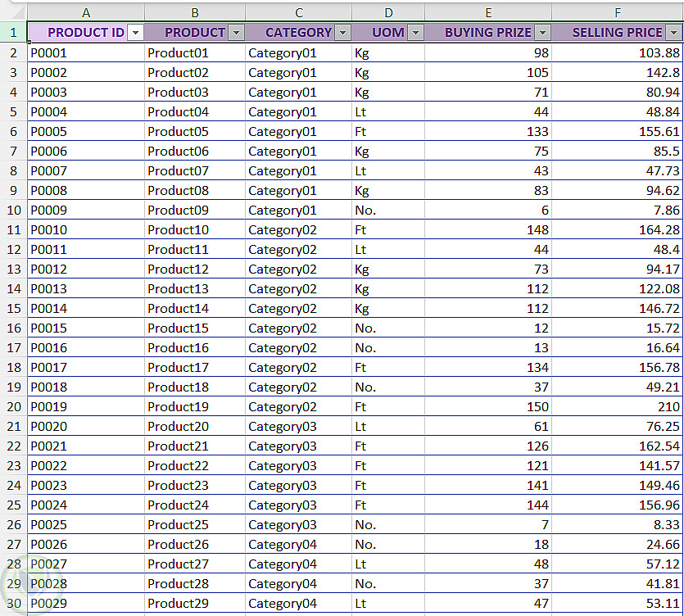684x616 pixels.
Task: Select the Kg cell in P0014 row
Action: [x=388, y=309]
